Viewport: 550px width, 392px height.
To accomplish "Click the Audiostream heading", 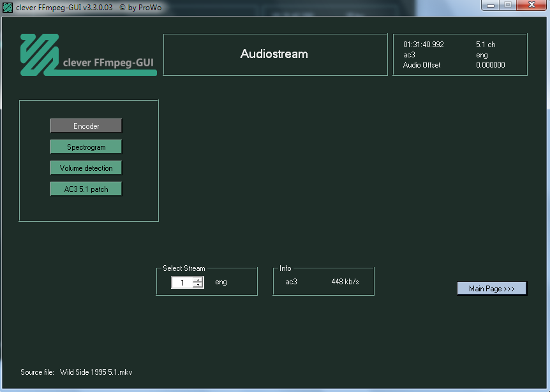I will tap(274, 54).
